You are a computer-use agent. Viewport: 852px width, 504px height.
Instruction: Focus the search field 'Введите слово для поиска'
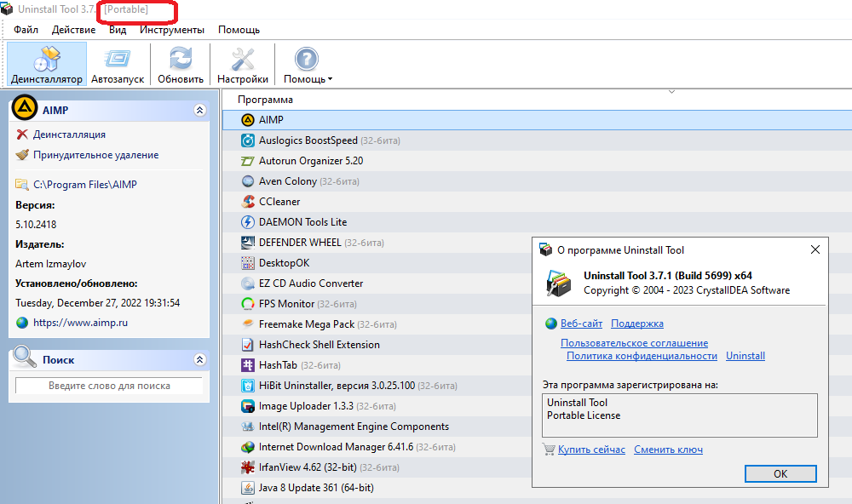[x=109, y=386]
